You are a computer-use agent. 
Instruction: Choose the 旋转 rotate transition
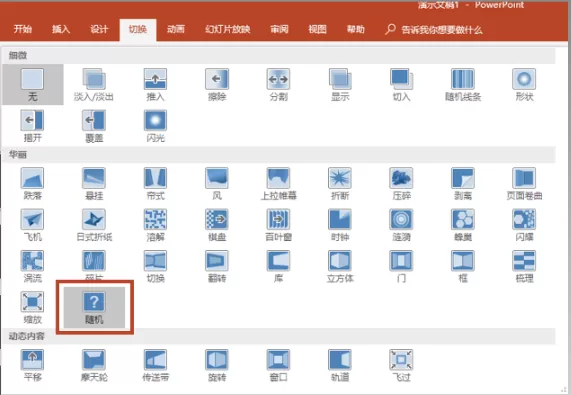217,366
